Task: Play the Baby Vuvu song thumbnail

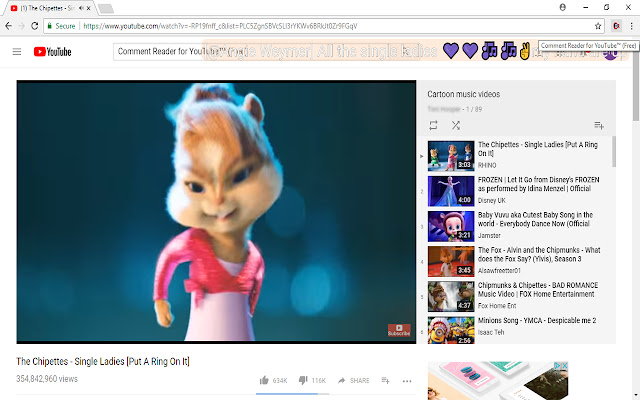Action: [x=451, y=226]
